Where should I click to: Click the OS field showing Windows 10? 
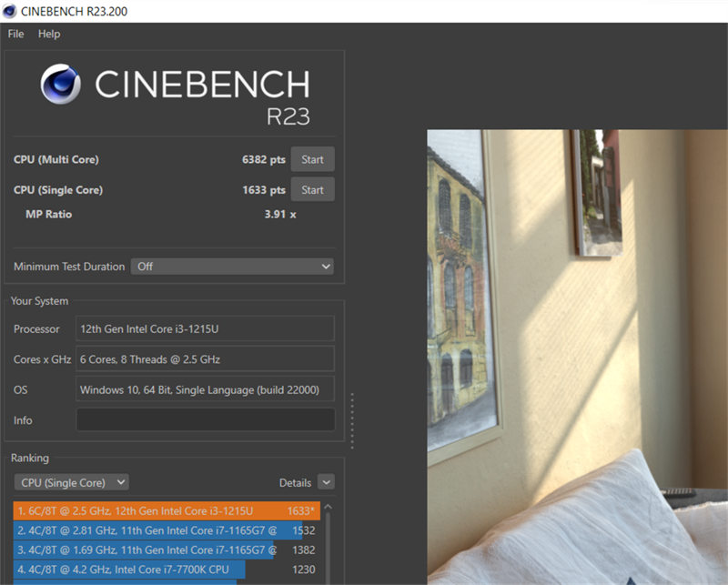point(205,388)
